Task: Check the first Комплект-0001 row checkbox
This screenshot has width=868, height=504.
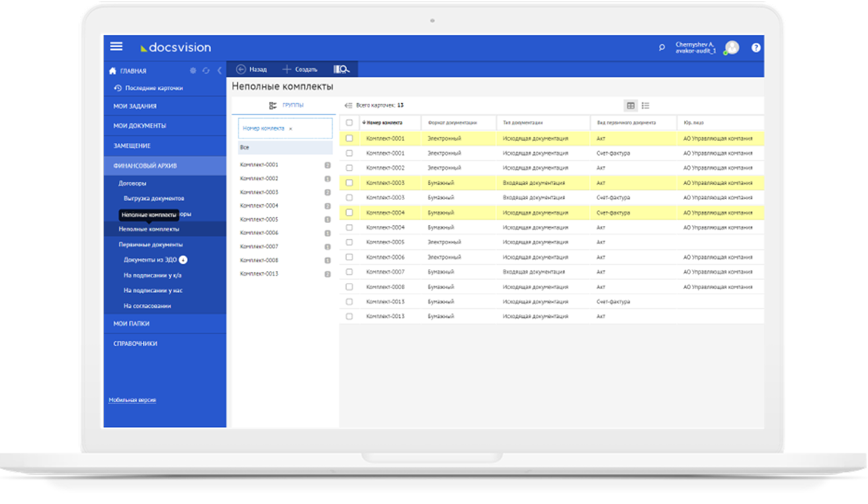Action: pyautogui.click(x=349, y=138)
